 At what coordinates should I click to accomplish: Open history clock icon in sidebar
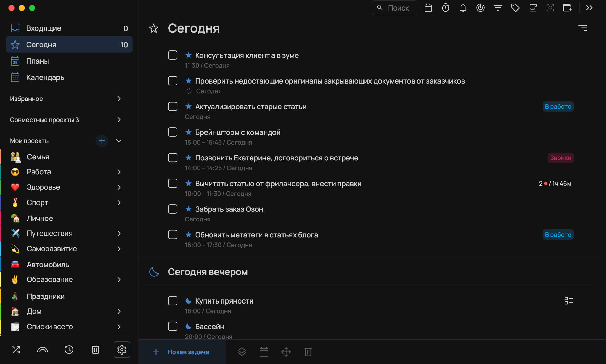69,350
